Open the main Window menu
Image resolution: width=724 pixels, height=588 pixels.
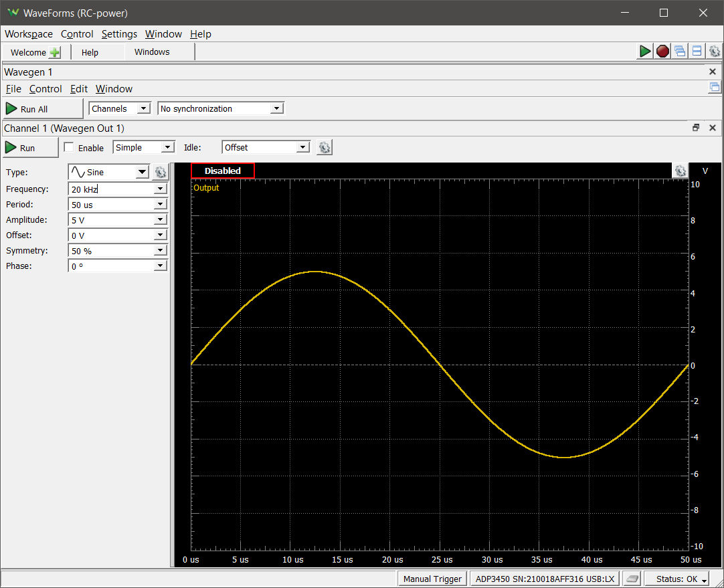click(163, 34)
